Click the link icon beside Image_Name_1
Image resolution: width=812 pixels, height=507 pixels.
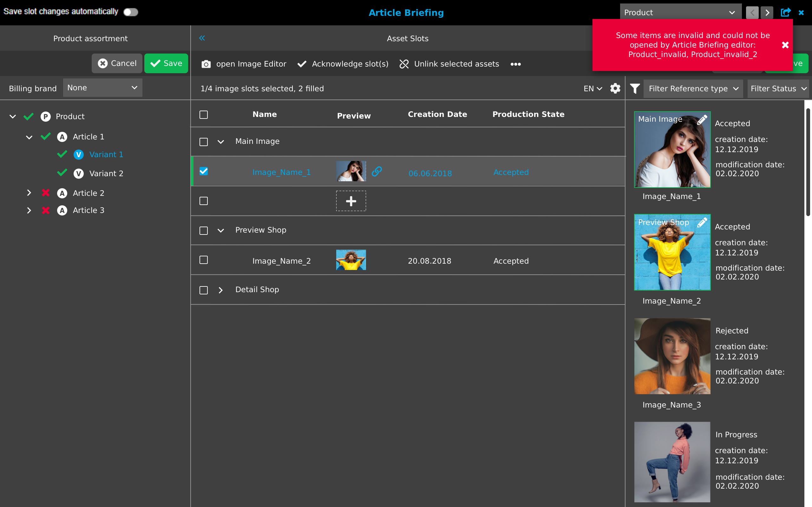(377, 171)
